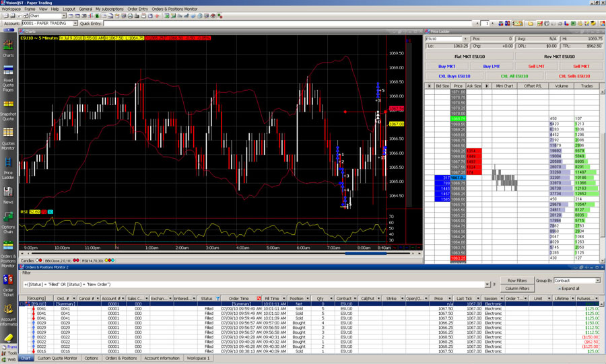Toggle RSI yellow indicator dot
The width and height of the screenshot is (606, 364).
106,260
